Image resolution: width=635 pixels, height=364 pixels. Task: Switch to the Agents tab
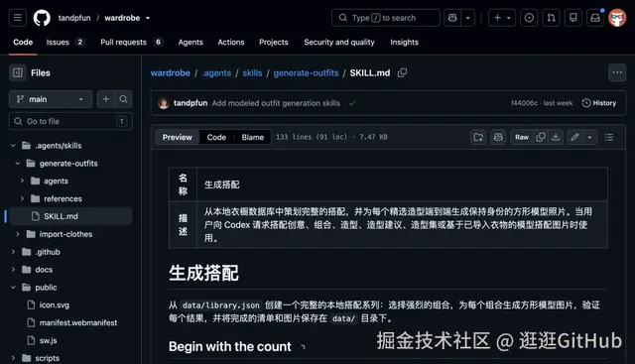point(190,42)
